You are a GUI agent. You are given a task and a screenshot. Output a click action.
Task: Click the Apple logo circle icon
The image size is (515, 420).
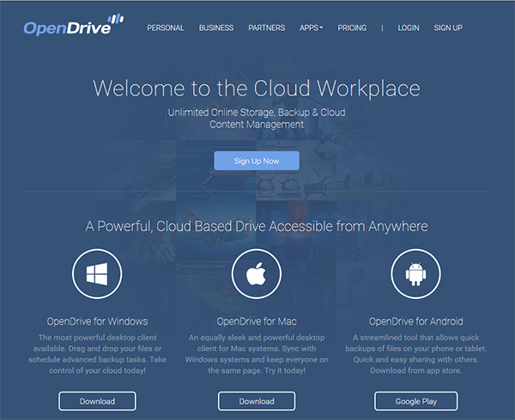tap(257, 274)
